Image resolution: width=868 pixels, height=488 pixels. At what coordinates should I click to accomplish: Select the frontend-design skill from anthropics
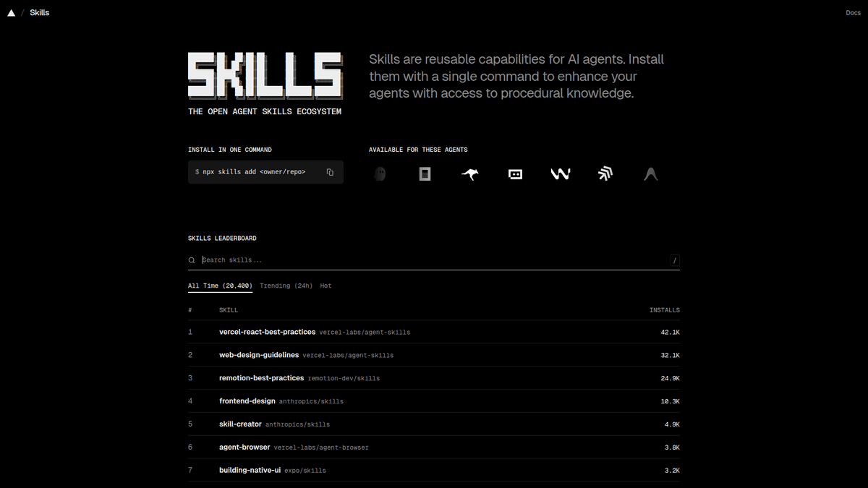tap(246, 401)
